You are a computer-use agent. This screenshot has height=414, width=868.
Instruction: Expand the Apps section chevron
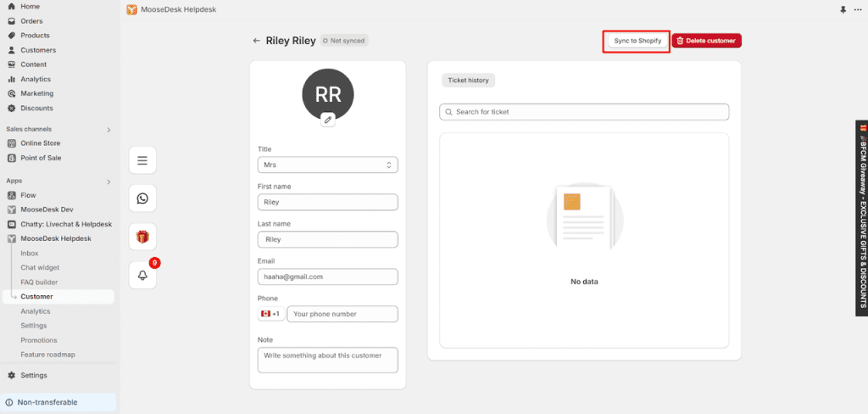point(108,182)
